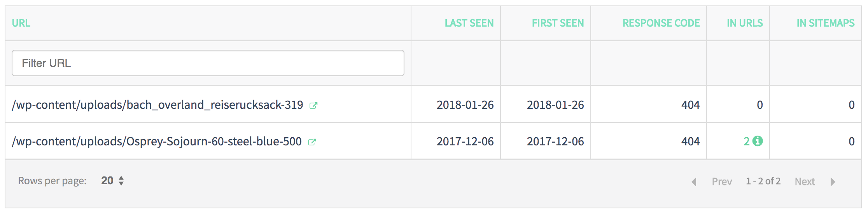Click the Filter URL input field

coord(208,63)
